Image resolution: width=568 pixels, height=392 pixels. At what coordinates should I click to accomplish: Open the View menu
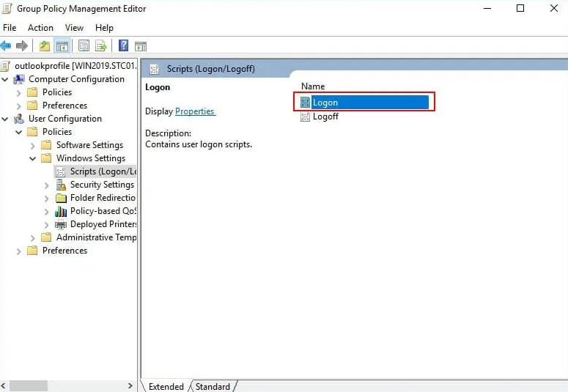click(74, 28)
